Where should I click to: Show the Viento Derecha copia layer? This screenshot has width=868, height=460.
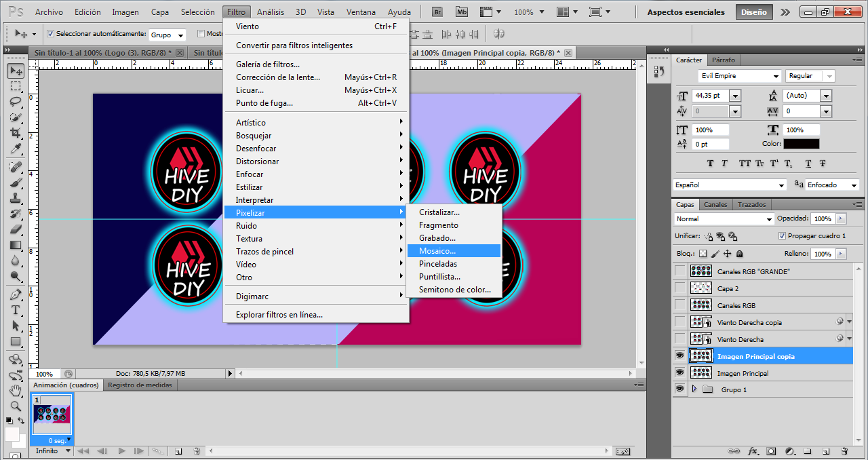point(680,322)
